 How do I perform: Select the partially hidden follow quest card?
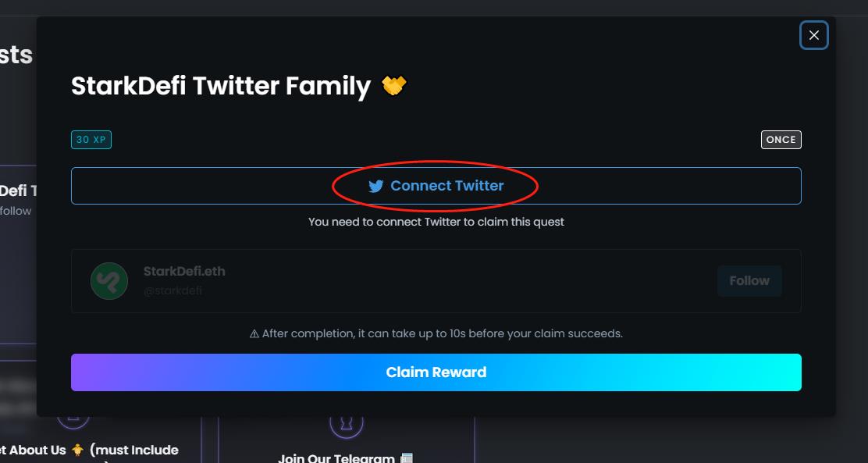[17, 250]
